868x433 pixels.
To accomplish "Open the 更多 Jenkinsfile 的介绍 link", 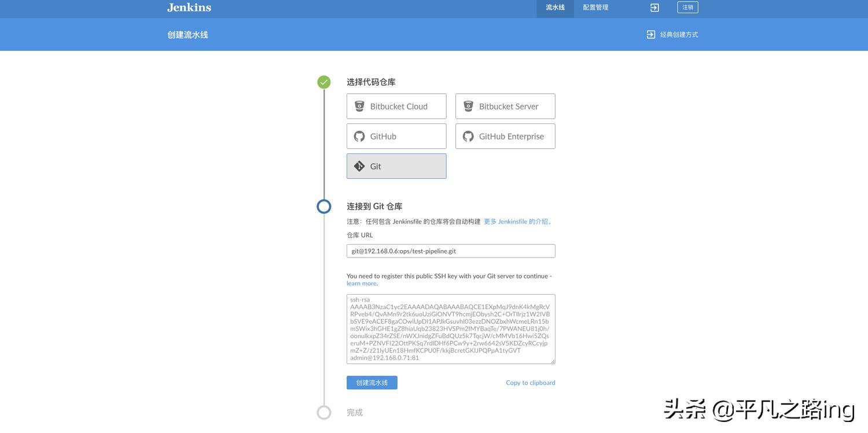I will point(518,221).
